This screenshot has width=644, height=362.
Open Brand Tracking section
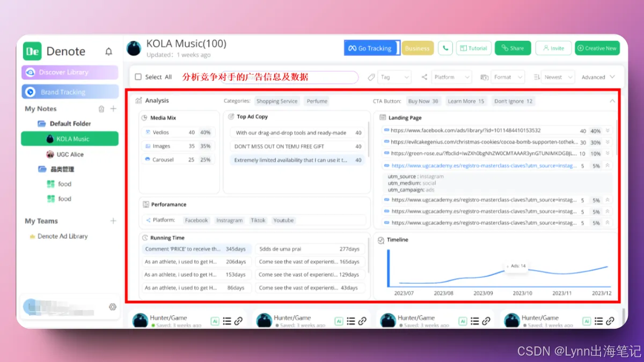point(70,92)
